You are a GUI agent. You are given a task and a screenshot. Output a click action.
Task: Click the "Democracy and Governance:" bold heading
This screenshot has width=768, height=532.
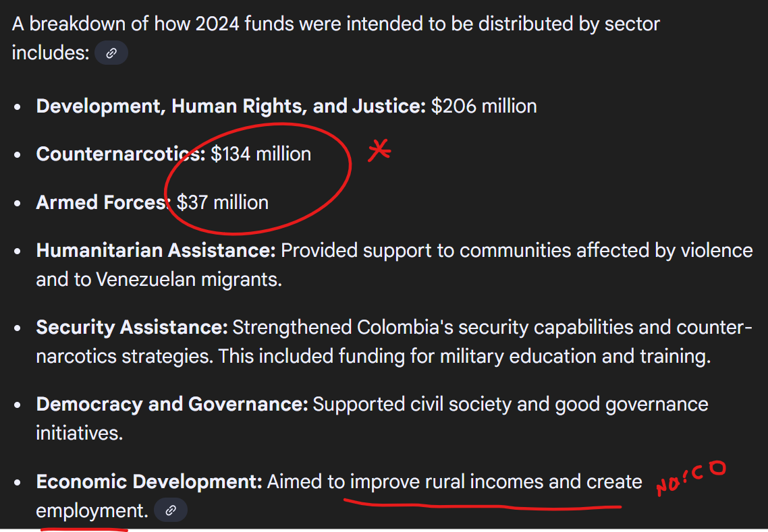[x=172, y=404]
